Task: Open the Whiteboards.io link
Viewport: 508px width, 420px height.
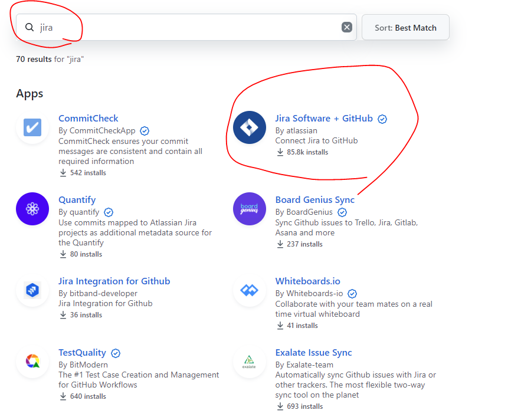Action: [308, 281]
